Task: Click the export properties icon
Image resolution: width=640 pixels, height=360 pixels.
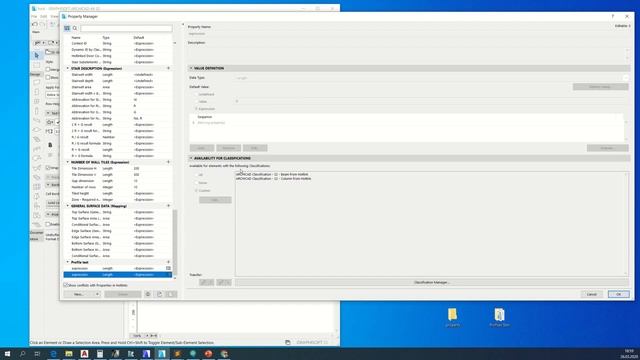Action: tap(160, 294)
